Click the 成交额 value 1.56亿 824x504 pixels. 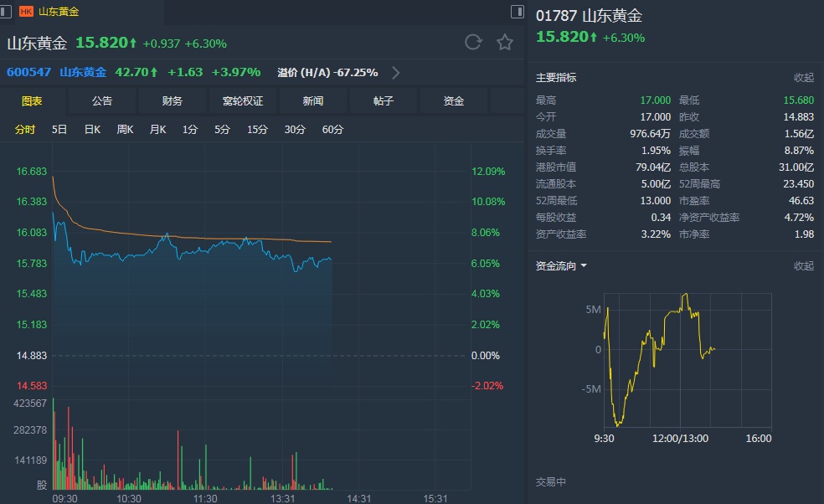tap(799, 133)
